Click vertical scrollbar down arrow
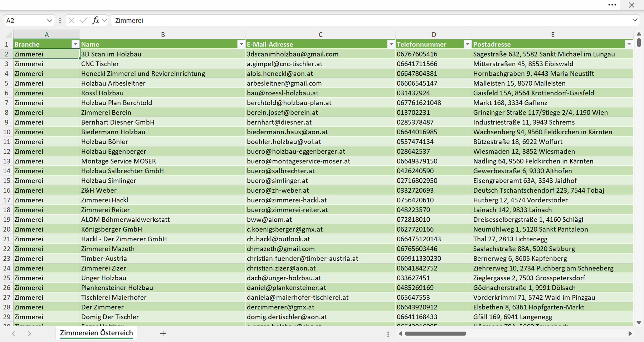The height and width of the screenshot is (342, 644). point(639,323)
